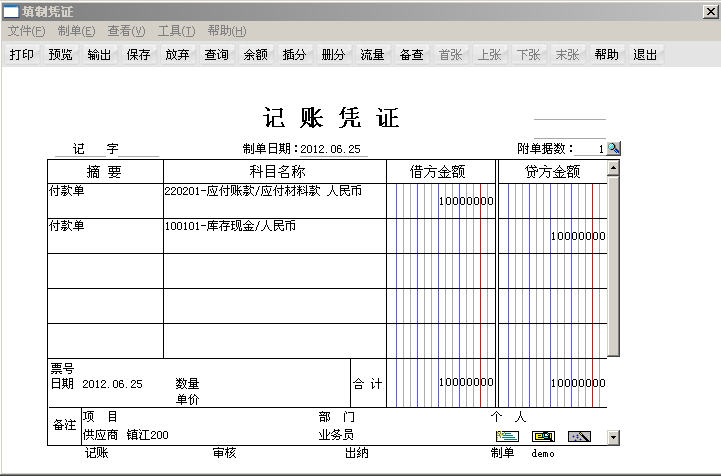Click the scrollbar up arrow beside 贷方金额
This screenshot has height=476, width=721.
click(613, 168)
